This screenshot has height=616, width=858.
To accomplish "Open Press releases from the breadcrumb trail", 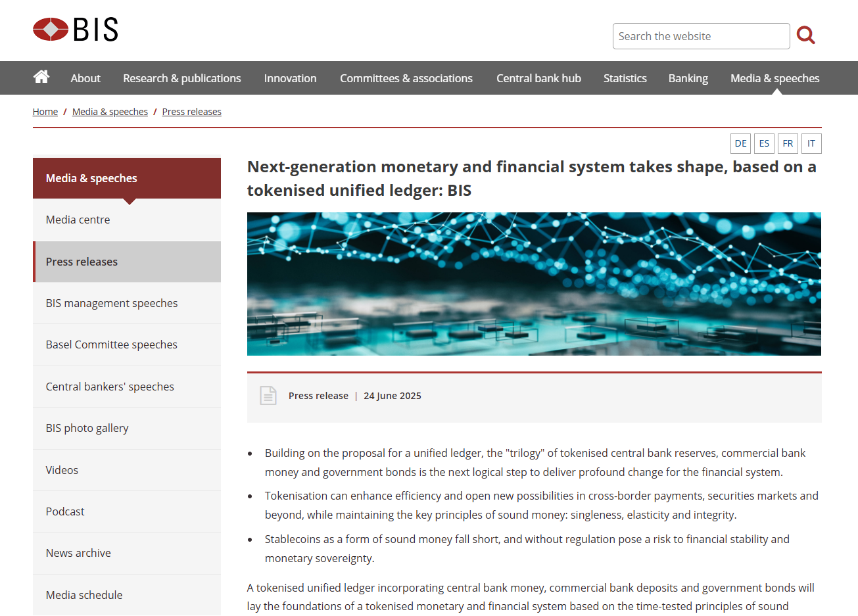I will point(191,111).
